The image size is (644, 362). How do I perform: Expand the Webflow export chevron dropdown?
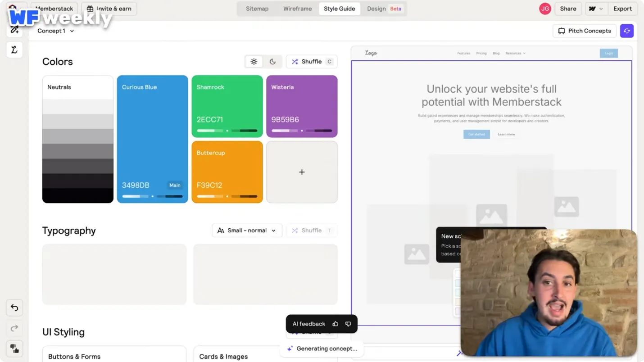click(x=601, y=9)
